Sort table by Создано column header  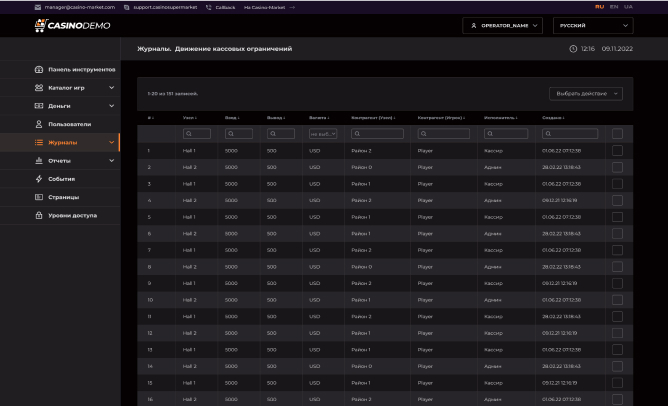(x=552, y=117)
